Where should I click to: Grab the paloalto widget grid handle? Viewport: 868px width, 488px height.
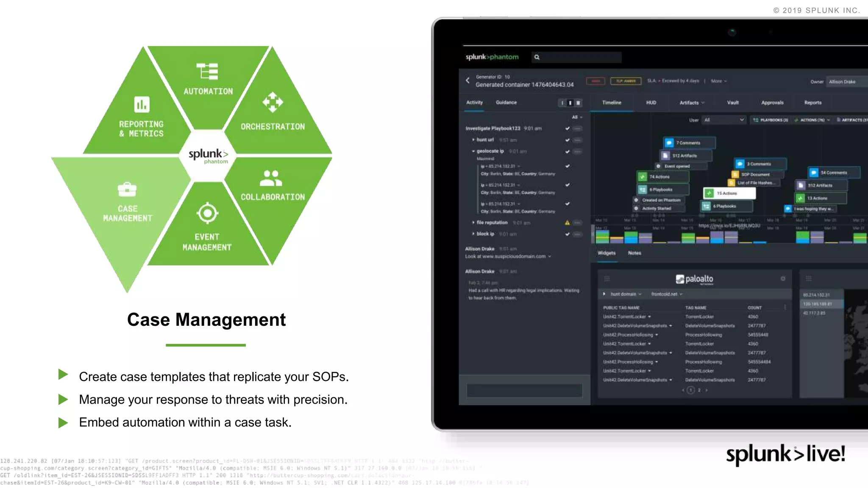pos(607,278)
